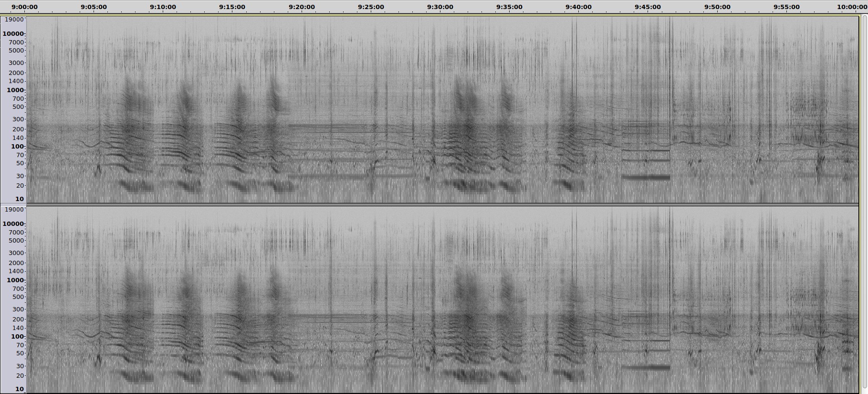This screenshot has width=868, height=394.
Task: Click 19000 on the upper frequency scale
Action: [x=13, y=20]
